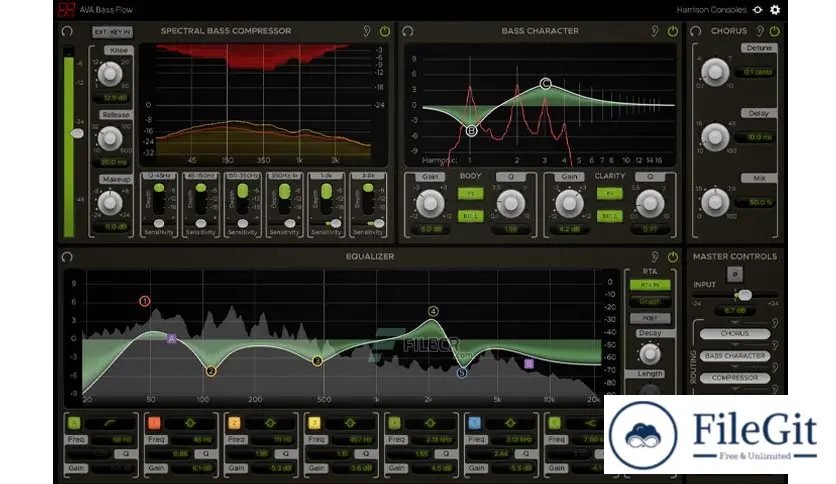This screenshot has height=484, width=836.
Task: Toggle yellow EQ band 3 enable button
Action: tap(314, 423)
